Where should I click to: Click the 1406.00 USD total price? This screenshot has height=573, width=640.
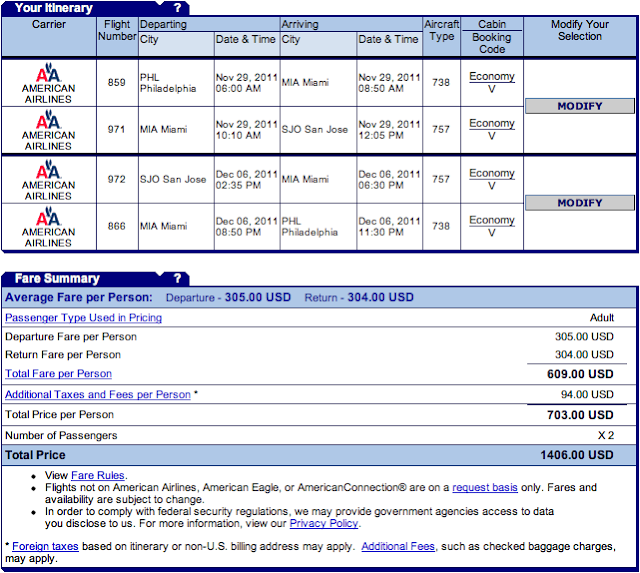tap(577, 455)
